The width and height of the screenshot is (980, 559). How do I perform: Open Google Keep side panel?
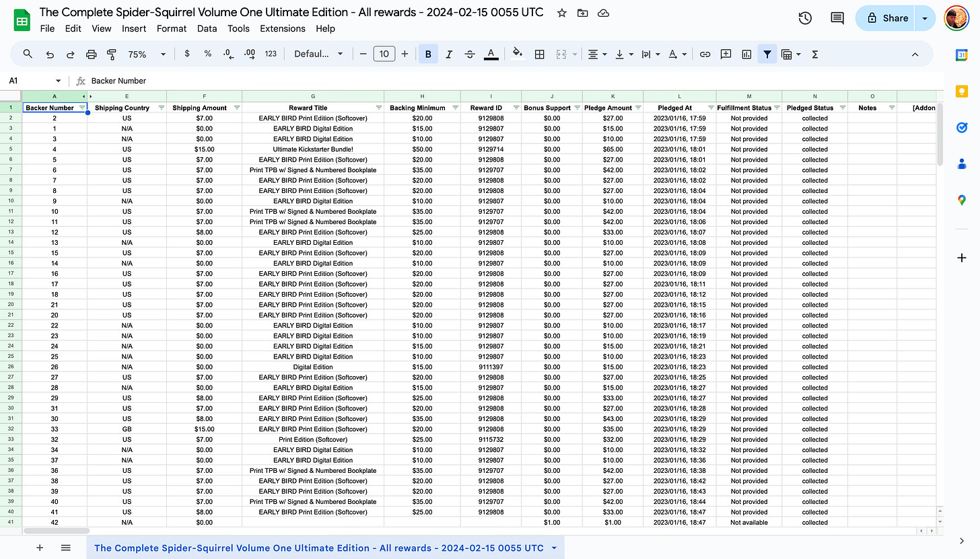pyautogui.click(x=962, y=91)
